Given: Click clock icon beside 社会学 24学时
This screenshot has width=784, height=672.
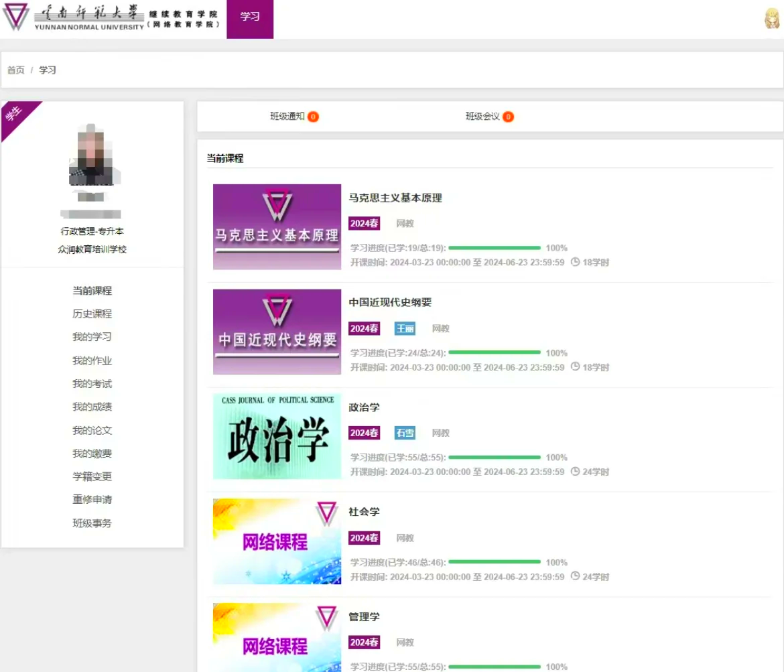Looking at the screenshot, I should [x=575, y=576].
